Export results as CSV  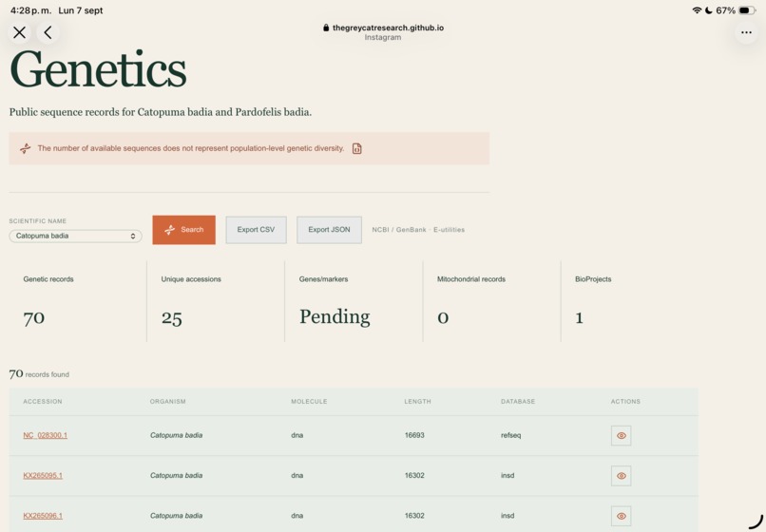[256, 230]
